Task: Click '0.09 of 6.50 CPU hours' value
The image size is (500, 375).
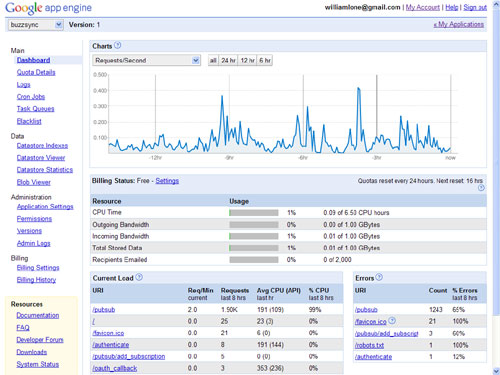Action: [x=356, y=213]
